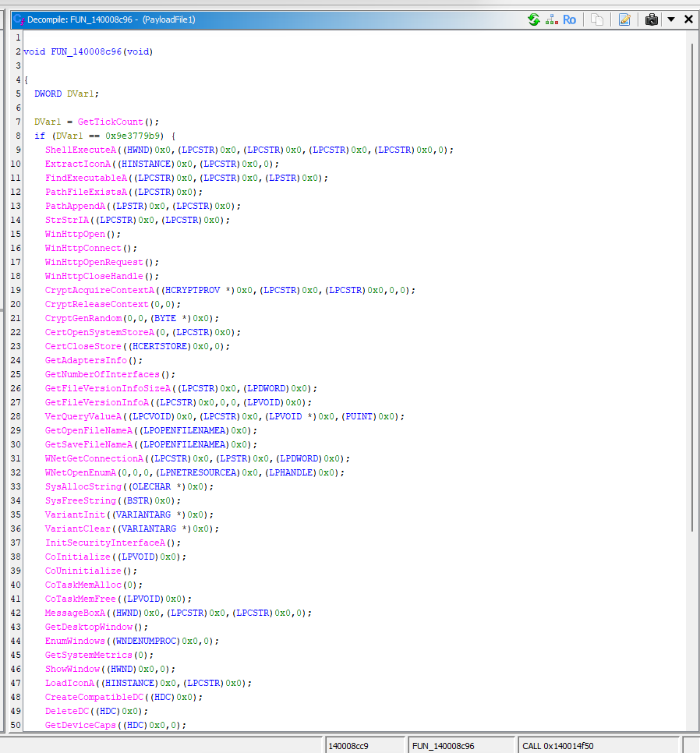
Task: Click WinHttpOpen on line 15
Action: tap(75, 234)
